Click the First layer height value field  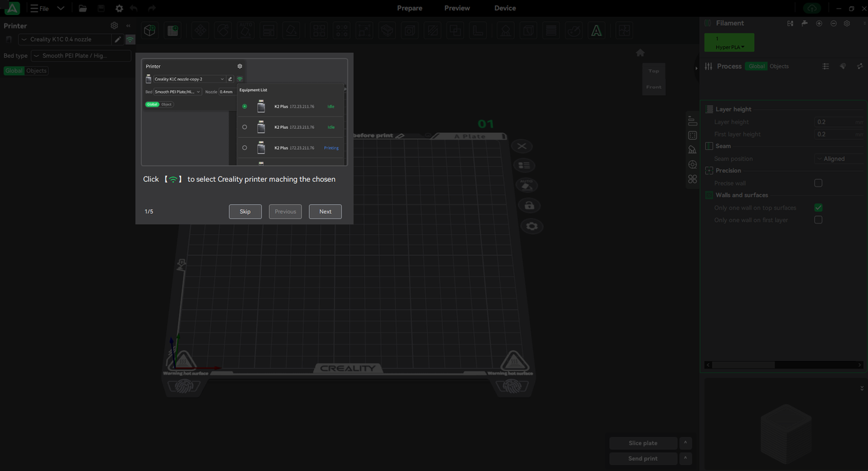coord(839,134)
